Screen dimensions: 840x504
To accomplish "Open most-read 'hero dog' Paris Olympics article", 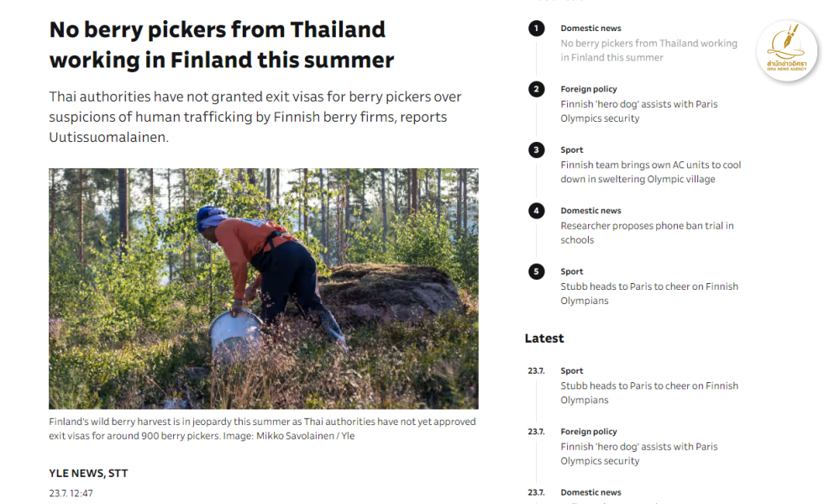I will [x=638, y=111].
